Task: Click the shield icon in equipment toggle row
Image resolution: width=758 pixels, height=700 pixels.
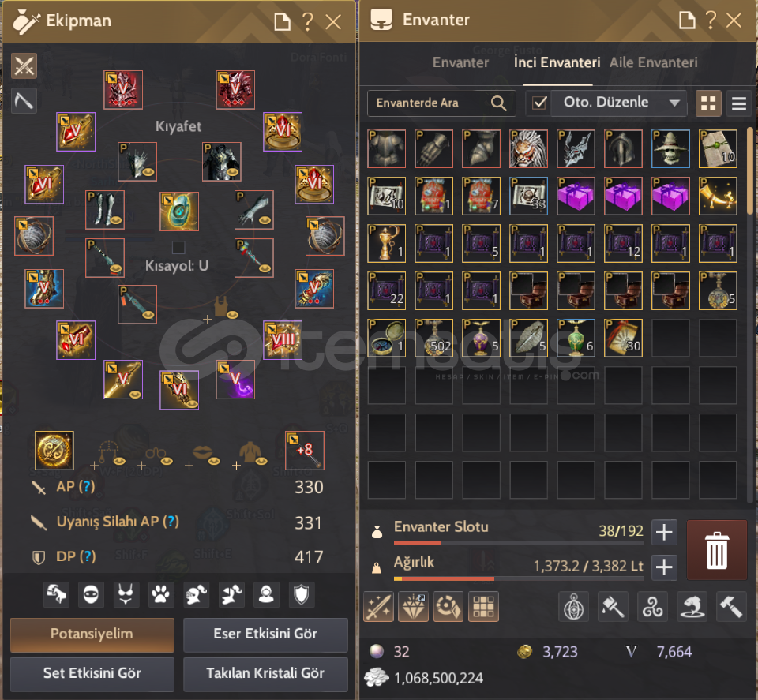Action: tap(301, 593)
